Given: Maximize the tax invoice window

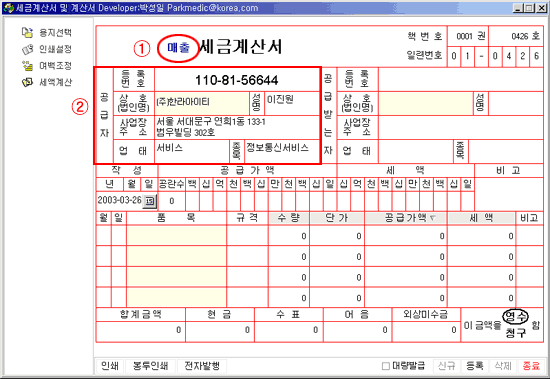Looking at the screenshot, I should 529,8.
